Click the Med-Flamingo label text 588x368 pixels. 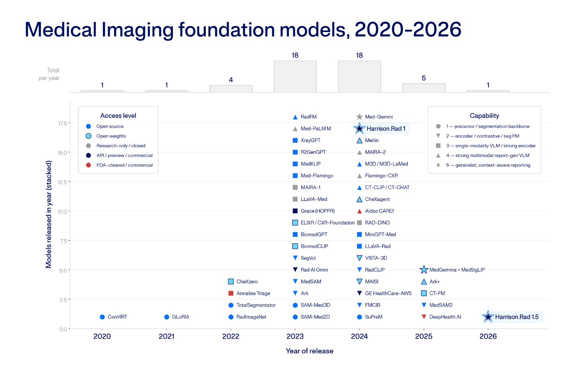click(x=317, y=176)
